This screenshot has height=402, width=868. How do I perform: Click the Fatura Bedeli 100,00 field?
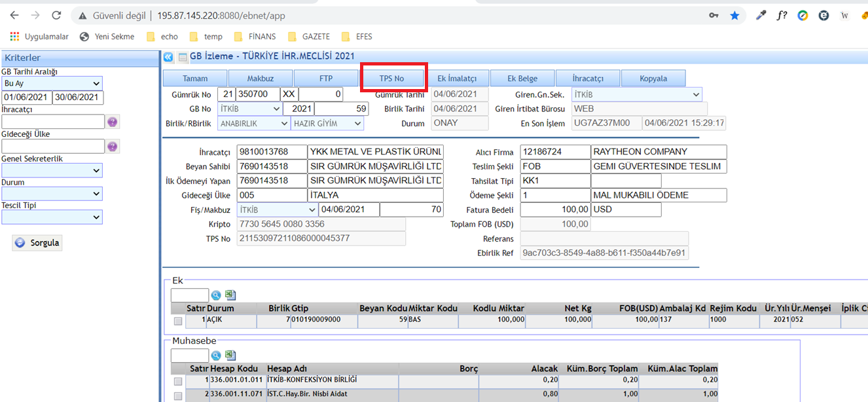coord(555,210)
